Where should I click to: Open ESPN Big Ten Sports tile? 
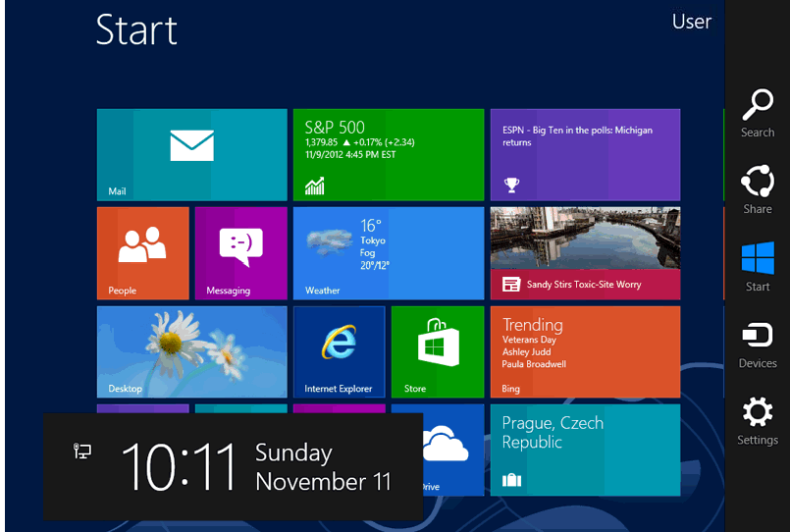coord(585,155)
